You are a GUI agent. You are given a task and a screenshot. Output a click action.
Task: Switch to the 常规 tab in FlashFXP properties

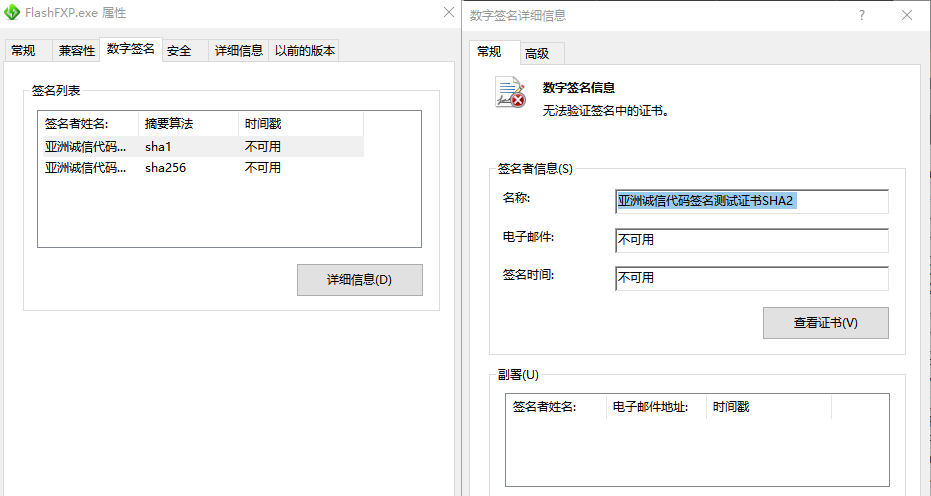point(28,50)
